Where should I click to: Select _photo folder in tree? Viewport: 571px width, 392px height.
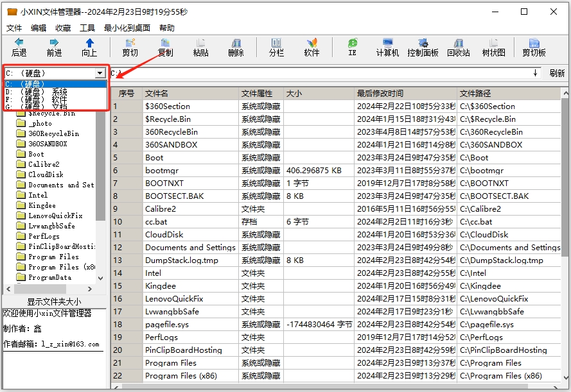[40, 123]
